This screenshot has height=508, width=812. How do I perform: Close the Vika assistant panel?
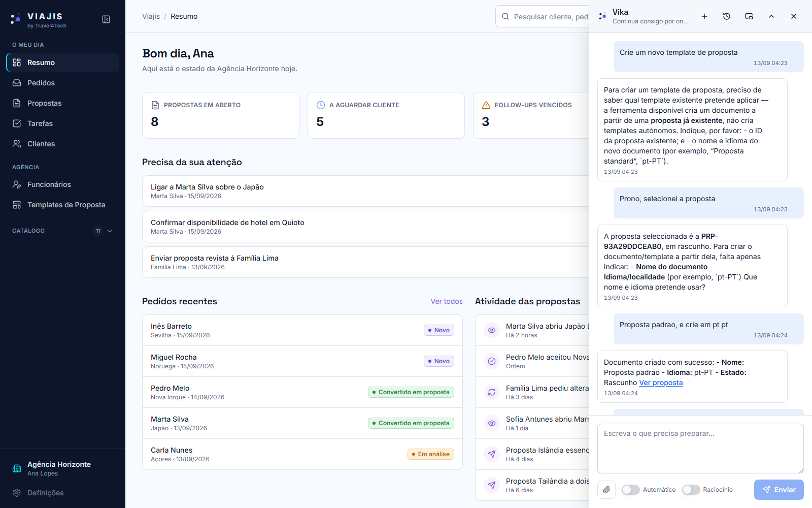click(794, 16)
